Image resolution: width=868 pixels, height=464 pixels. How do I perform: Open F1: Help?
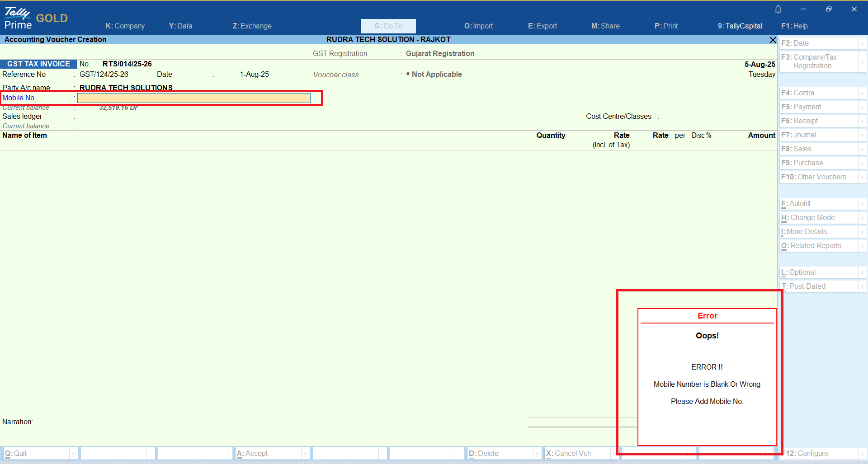794,26
